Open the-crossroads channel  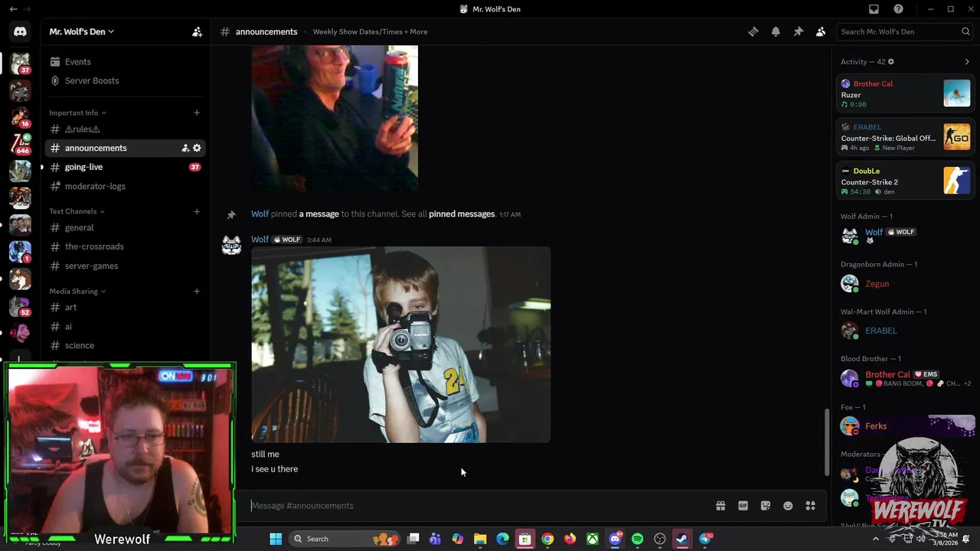click(x=126, y=246)
